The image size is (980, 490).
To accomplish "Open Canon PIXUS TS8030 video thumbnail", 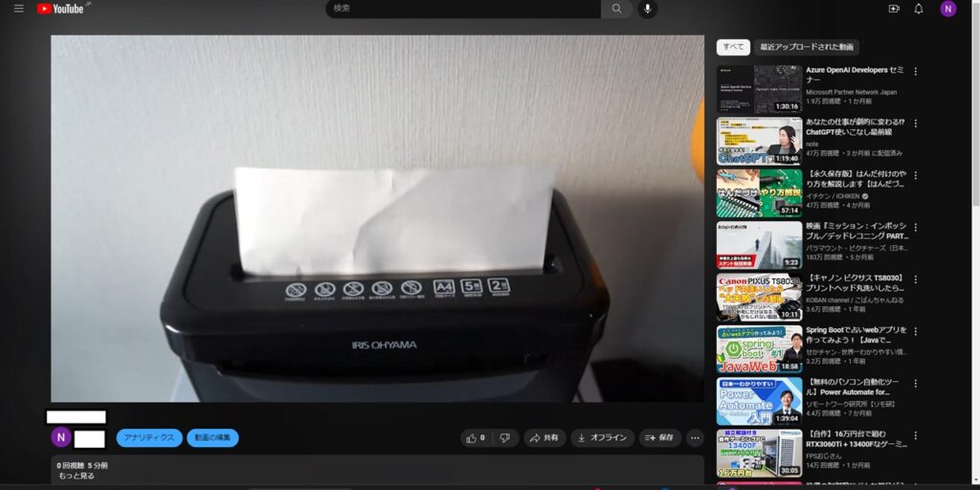I will click(x=759, y=297).
